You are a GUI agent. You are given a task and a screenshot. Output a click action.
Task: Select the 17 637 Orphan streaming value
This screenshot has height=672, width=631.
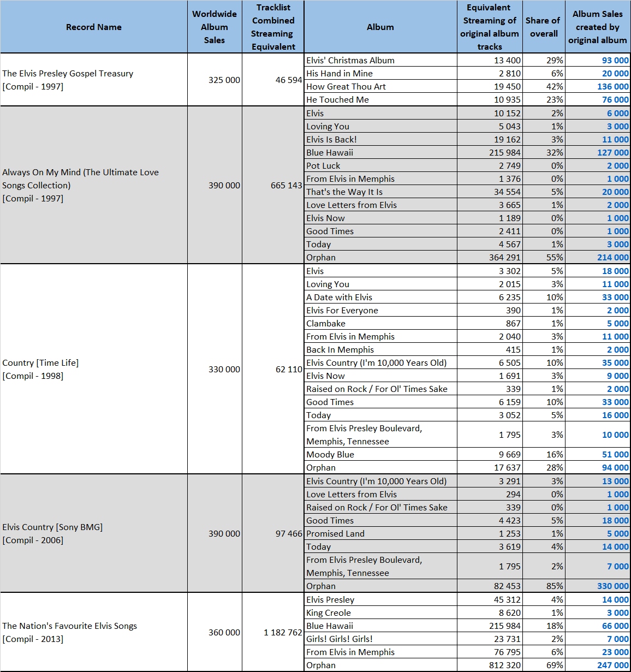click(490, 467)
